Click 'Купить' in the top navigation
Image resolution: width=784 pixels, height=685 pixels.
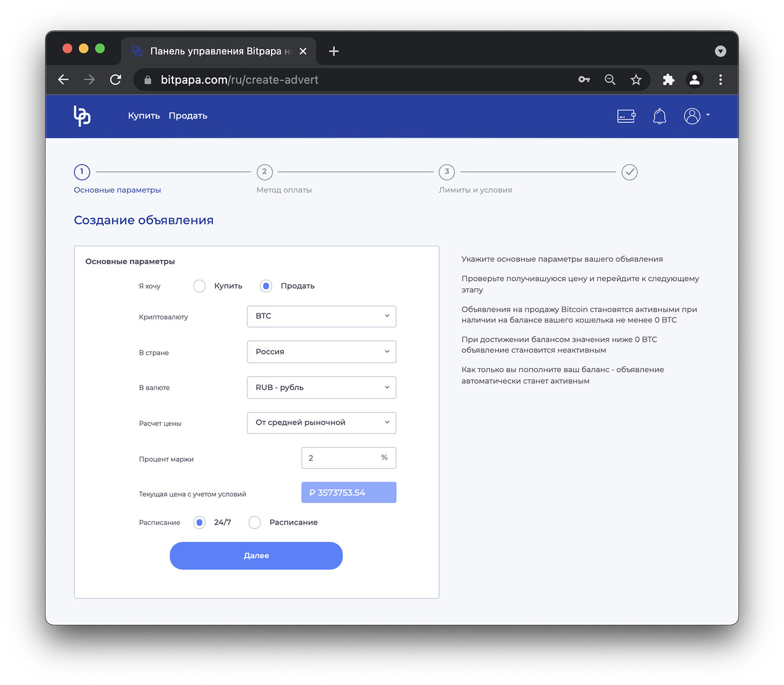click(x=144, y=116)
